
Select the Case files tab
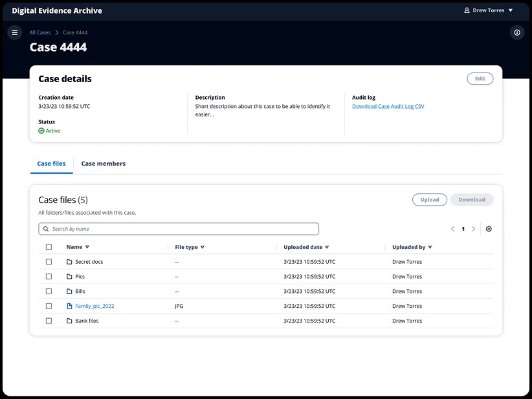click(51, 164)
